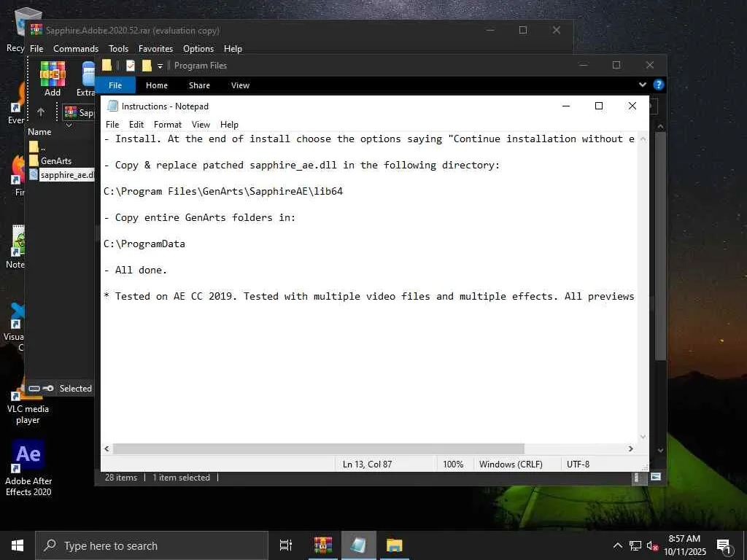
Task: Click Properties icon in Explorer quick access toolbar
Action: pos(131,65)
